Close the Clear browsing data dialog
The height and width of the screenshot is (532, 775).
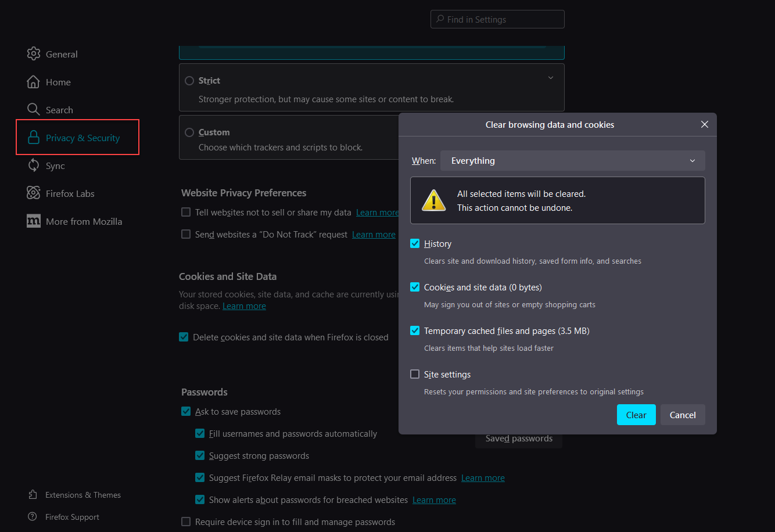click(x=704, y=125)
